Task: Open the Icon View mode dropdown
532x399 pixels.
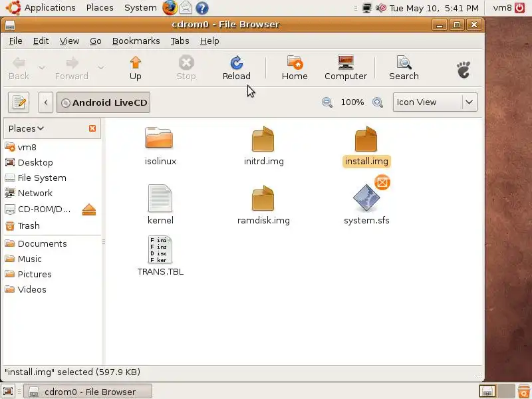Action: click(435, 102)
